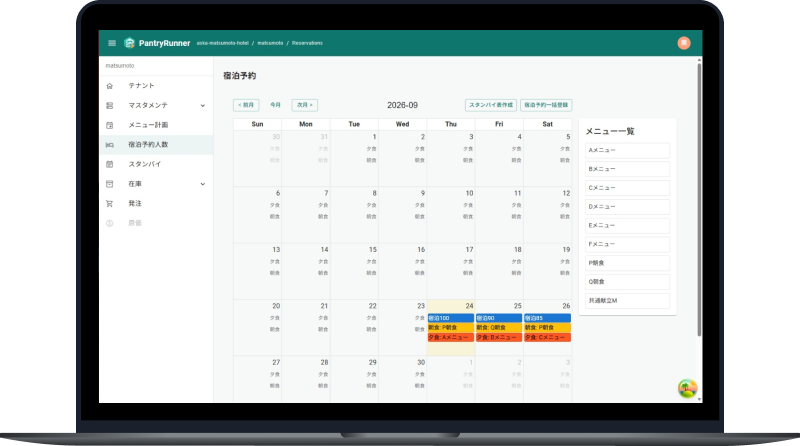Screen dimensions: 800x446
Task: Open the user avatar in header
Action: 684,43
